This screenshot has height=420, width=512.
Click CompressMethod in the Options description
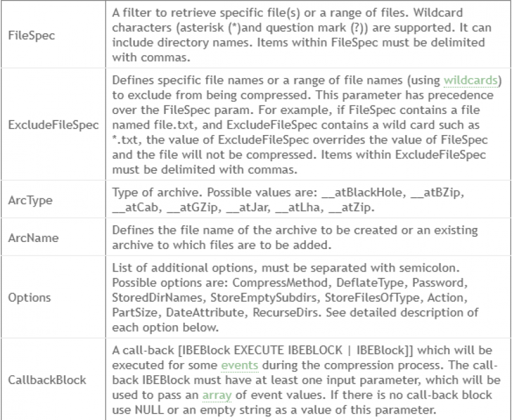click(280, 283)
